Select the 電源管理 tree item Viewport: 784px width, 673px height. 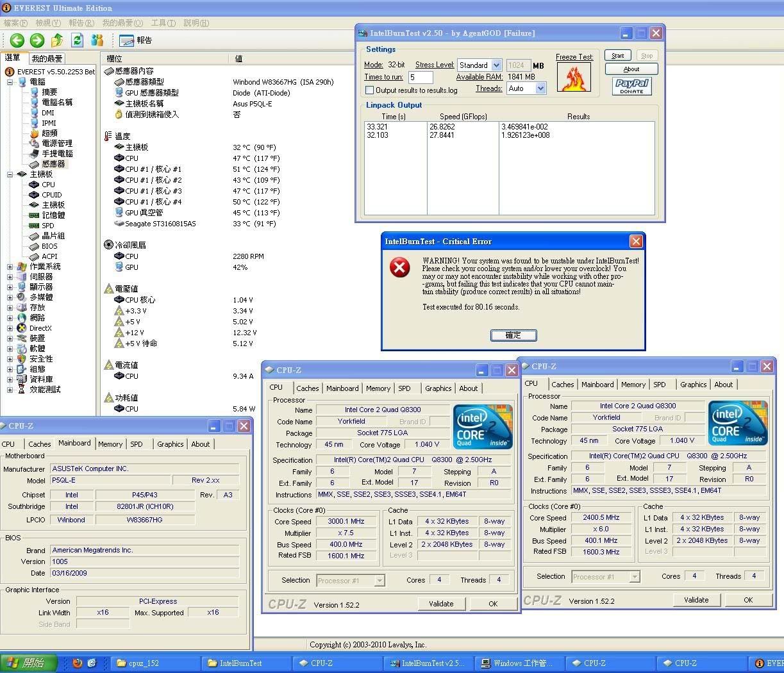[x=57, y=144]
